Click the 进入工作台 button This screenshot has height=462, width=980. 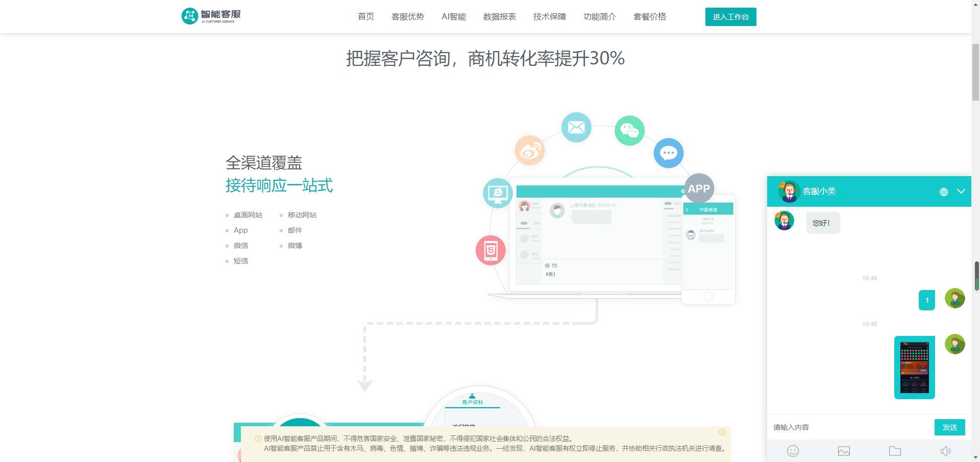click(731, 17)
